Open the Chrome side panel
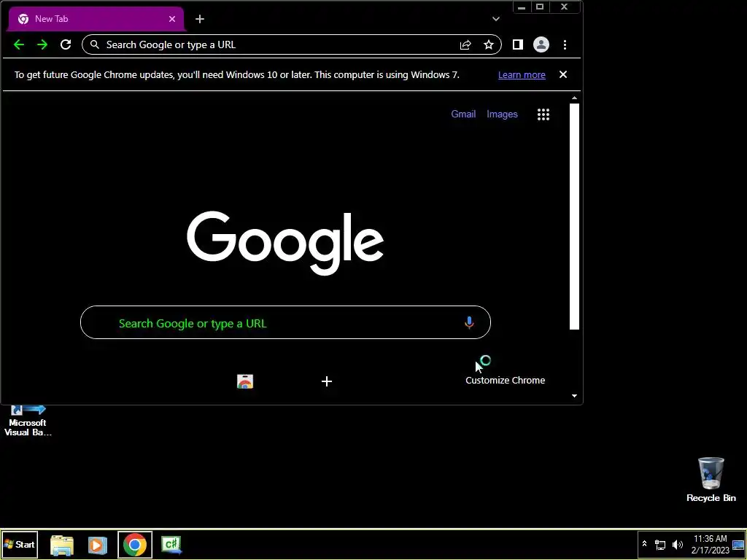Image resolution: width=747 pixels, height=560 pixels. point(517,44)
